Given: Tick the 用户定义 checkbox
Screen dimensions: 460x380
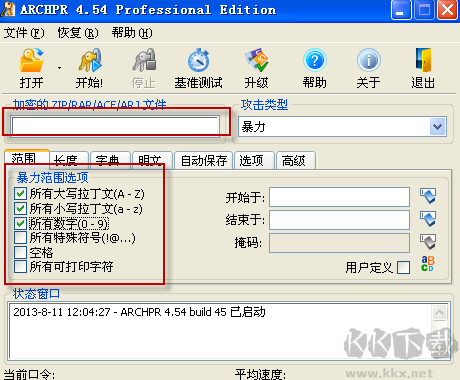Looking at the screenshot, I should click(x=404, y=267).
